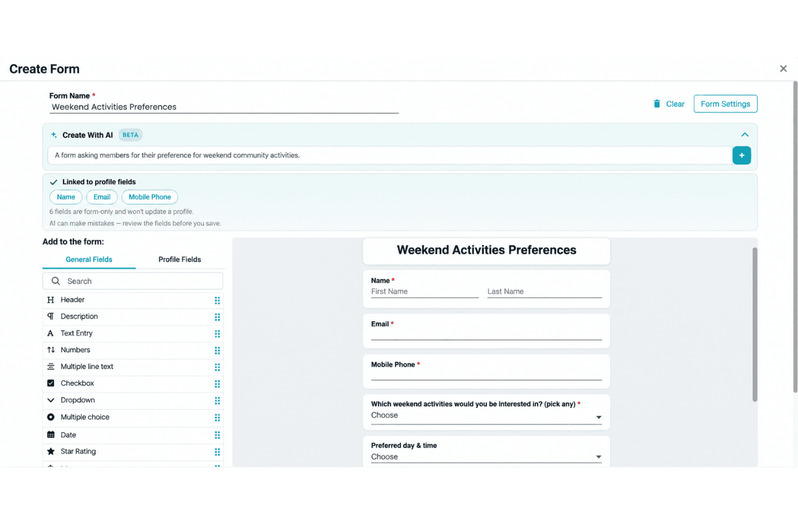
Task: Grab the drag handle for Header
Action: [217, 300]
